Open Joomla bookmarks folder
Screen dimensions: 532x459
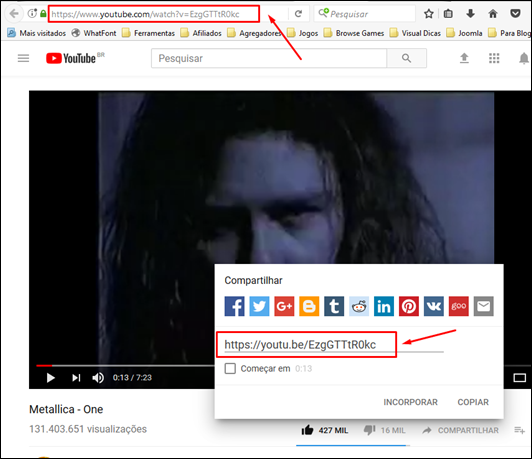tap(464, 33)
